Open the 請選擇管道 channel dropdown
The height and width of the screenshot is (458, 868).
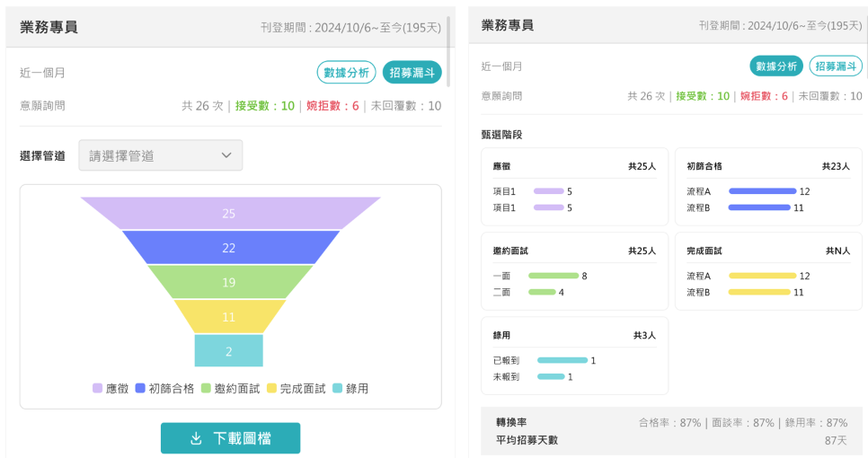(161, 155)
